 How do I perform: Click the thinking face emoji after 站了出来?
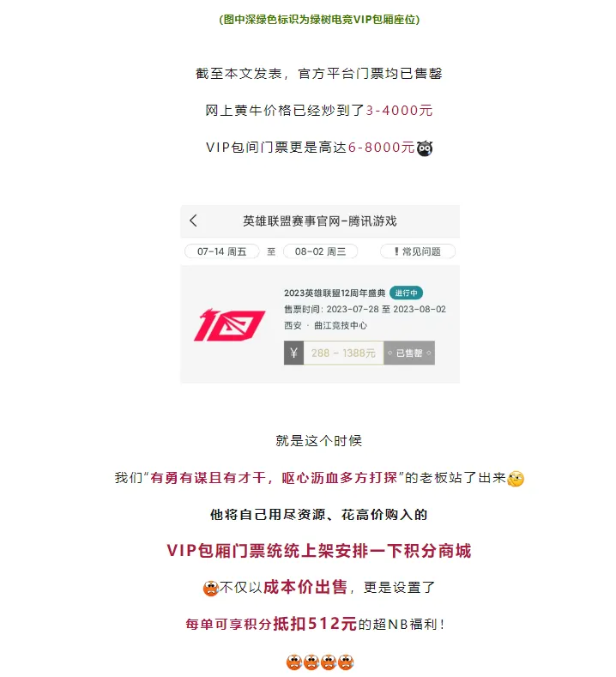pyautogui.click(x=516, y=479)
